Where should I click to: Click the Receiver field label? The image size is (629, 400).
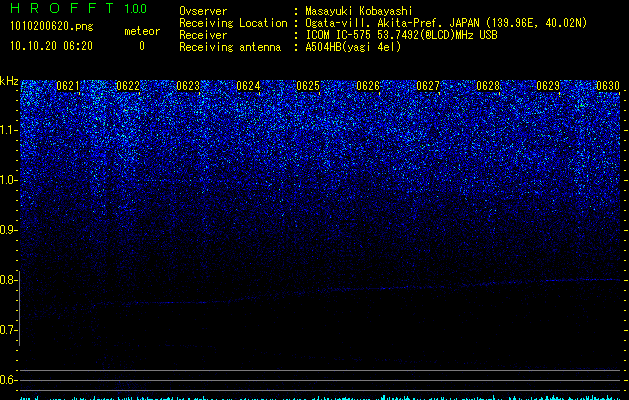[203, 35]
